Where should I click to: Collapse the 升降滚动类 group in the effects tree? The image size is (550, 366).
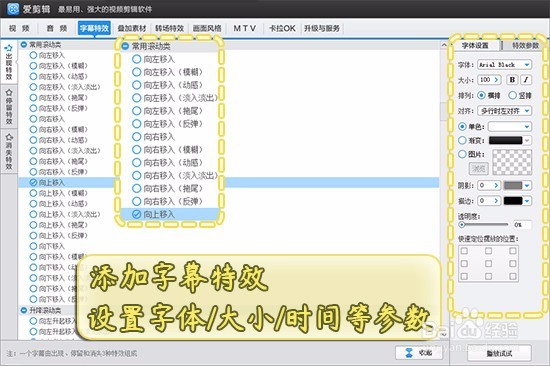point(24,310)
